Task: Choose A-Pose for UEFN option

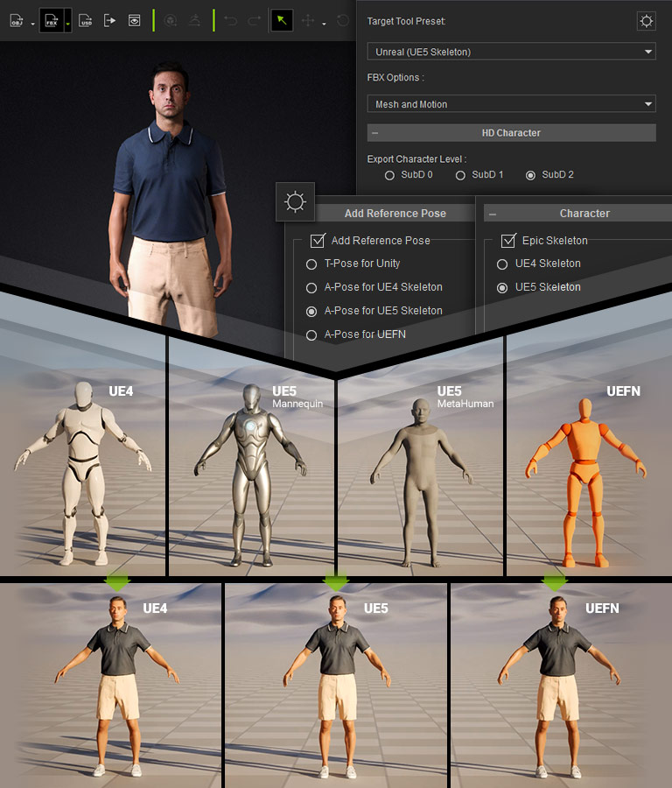Action: tap(311, 334)
